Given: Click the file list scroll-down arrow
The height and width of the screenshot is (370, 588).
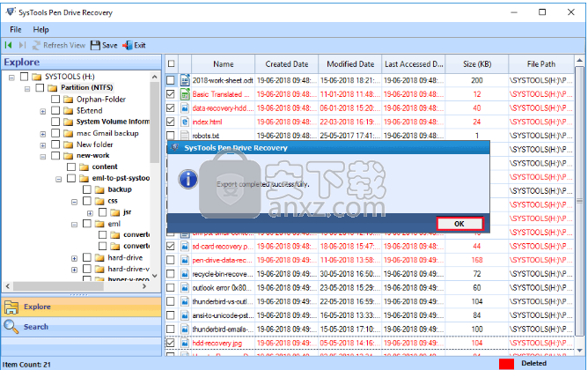Looking at the screenshot, I should pos(579,351).
